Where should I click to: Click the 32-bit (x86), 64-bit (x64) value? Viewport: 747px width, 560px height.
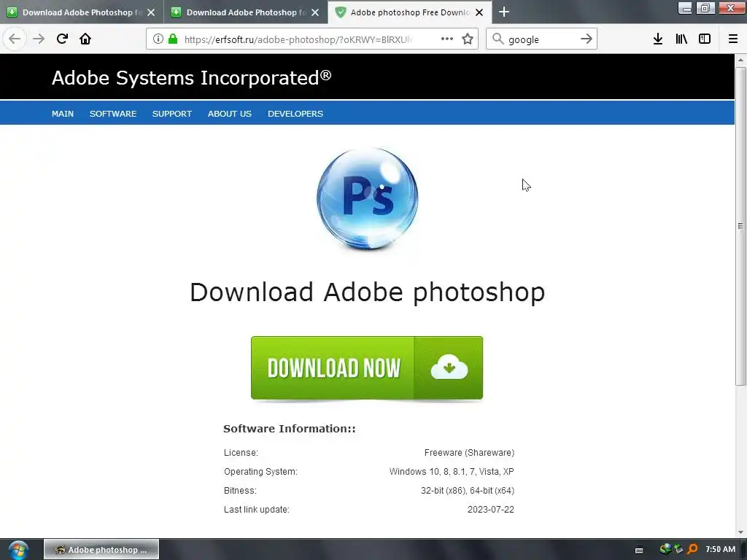468,491
